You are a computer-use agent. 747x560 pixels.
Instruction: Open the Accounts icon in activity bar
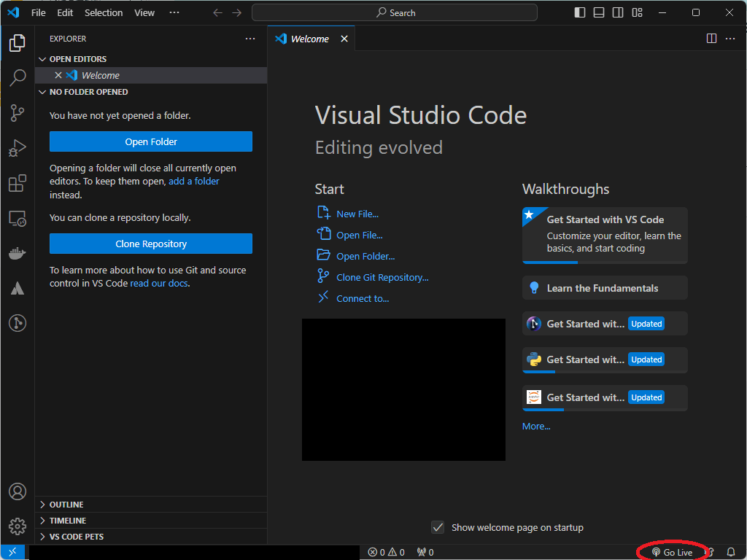pyautogui.click(x=18, y=491)
